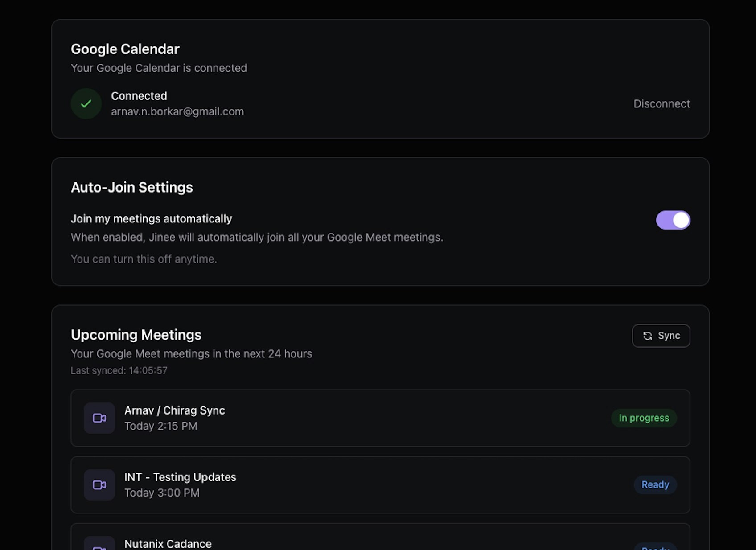Click the Upcoming Meetings section heading
756x550 pixels.
pyautogui.click(x=136, y=335)
